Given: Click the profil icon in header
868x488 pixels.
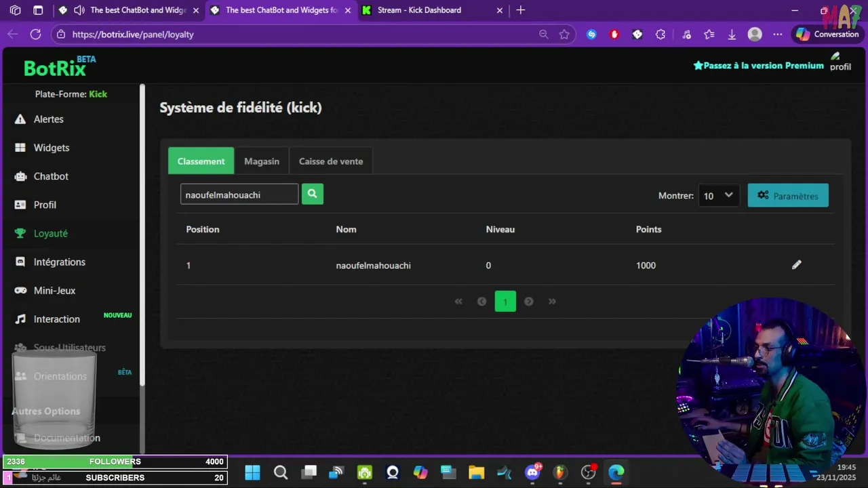Looking at the screenshot, I should click(x=840, y=62).
